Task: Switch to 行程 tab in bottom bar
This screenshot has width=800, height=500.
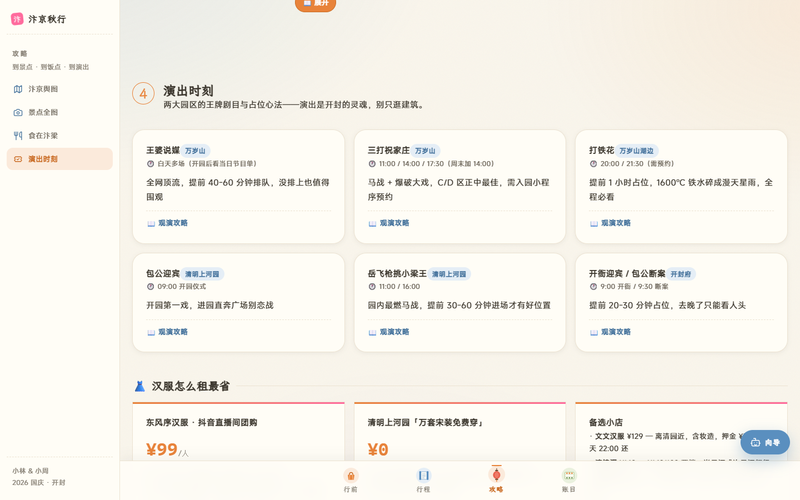Action: pos(423,480)
